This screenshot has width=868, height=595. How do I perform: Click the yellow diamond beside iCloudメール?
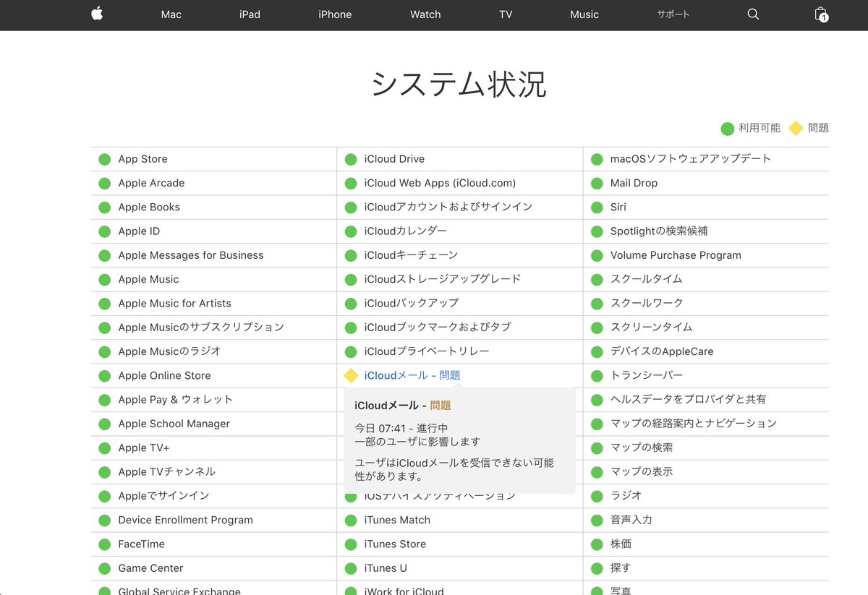tap(351, 375)
